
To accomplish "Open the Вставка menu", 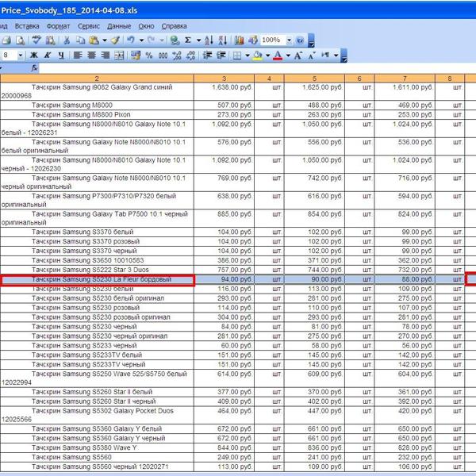I will tap(27, 26).
